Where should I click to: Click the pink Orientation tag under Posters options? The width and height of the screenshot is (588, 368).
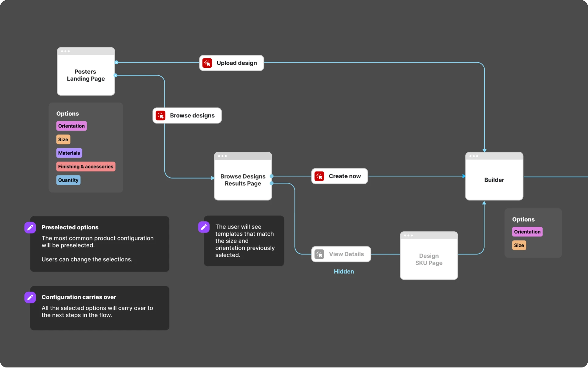pos(71,126)
